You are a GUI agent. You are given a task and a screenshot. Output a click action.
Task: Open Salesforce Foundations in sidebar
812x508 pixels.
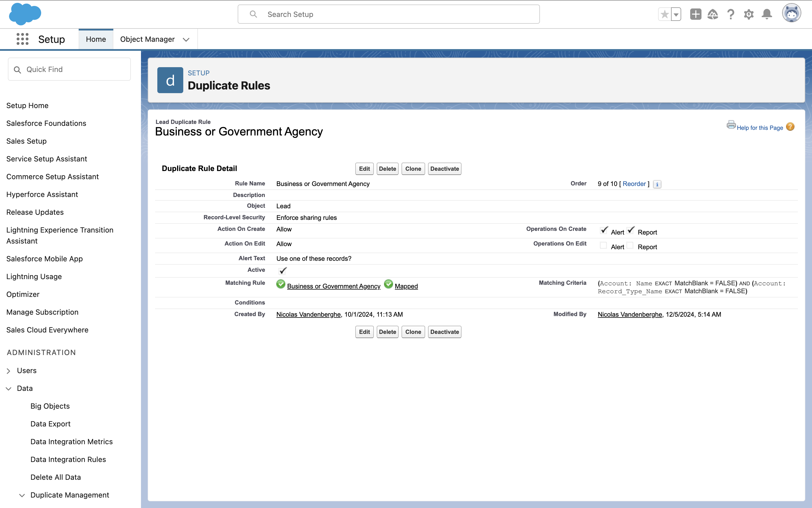pos(46,123)
